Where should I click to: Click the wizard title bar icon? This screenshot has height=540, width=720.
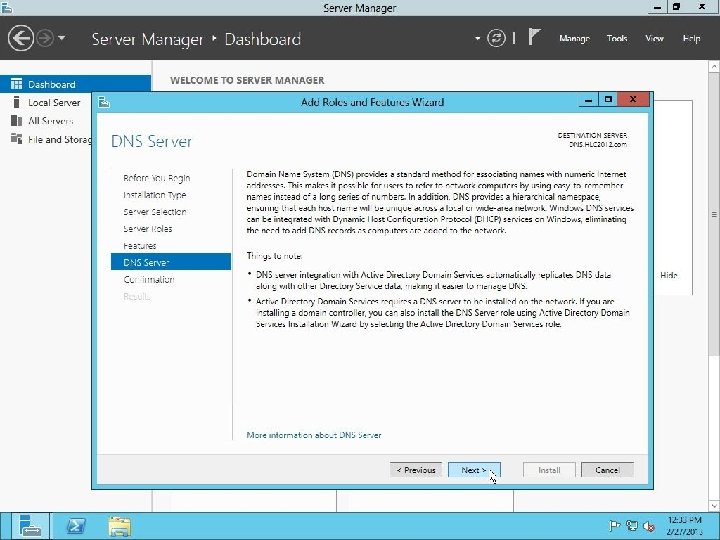[x=104, y=102]
